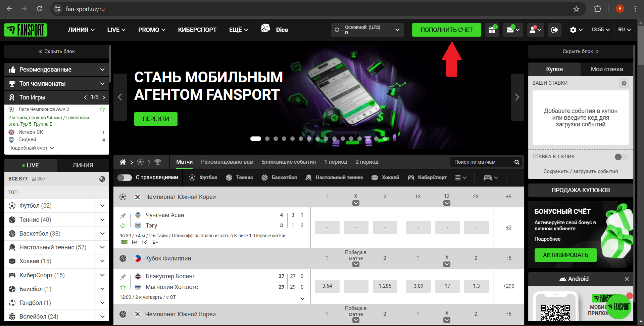Open the ПРОДАЖА КУПОНОВ block
The width and height of the screenshot is (644, 326).
[x=581, y=190]
